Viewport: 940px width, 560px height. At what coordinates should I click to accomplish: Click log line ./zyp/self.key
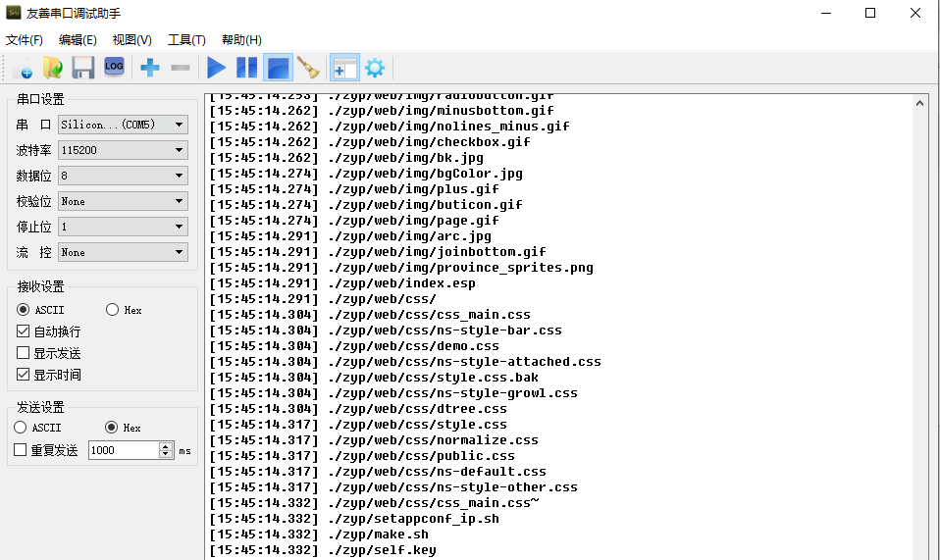click(323, 550)
